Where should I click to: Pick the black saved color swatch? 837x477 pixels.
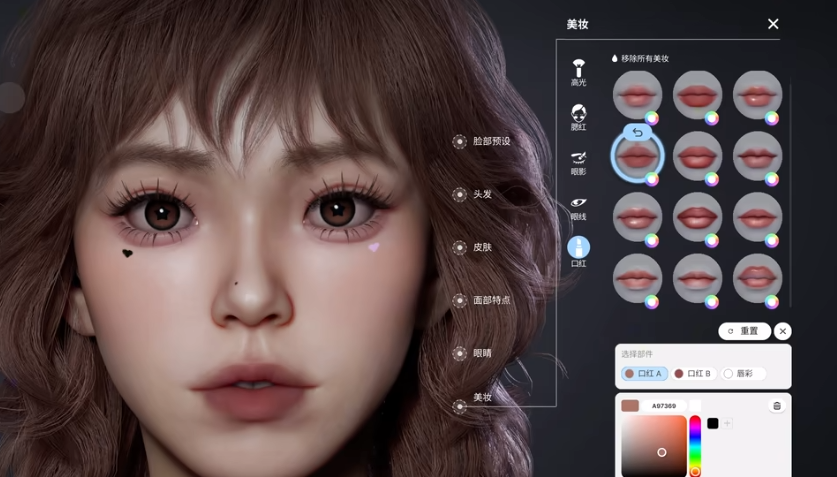click(x=712, y=424)
